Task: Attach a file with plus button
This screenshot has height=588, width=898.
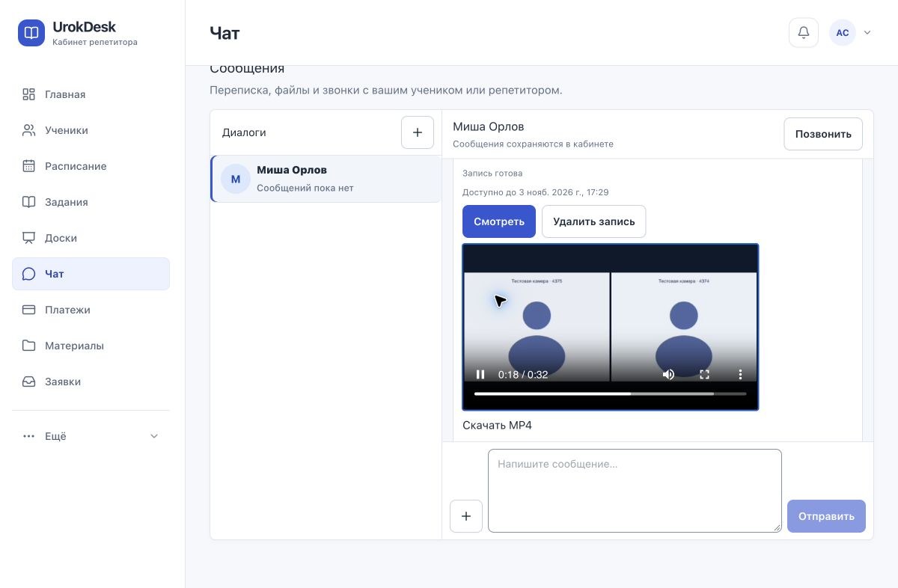Action: click(x=466, y=516)
